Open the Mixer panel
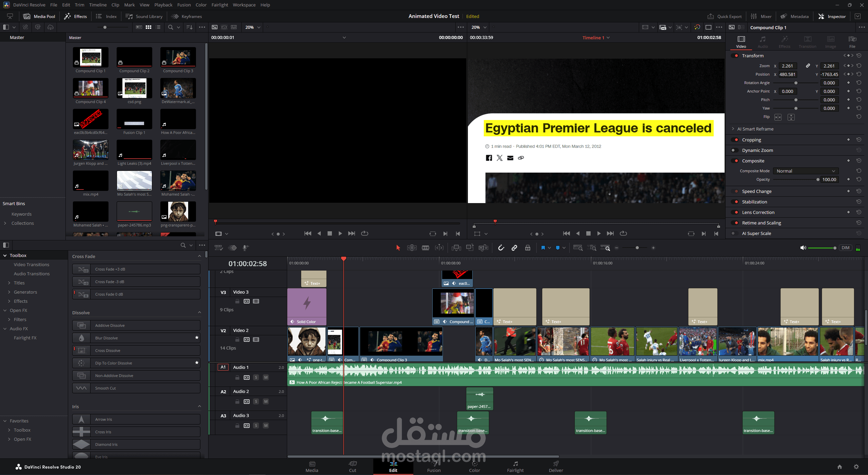This screenshot has width=868, height=475. [761, 16]
